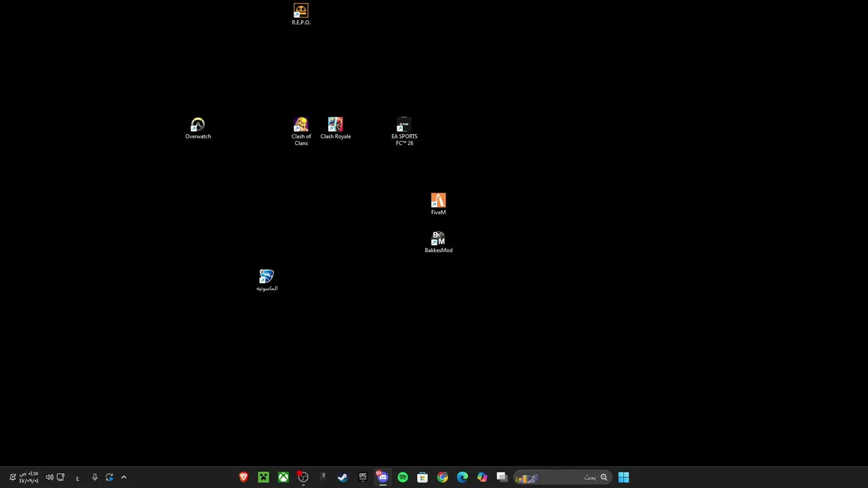Open Spotify from the taskbar
This screenshot has width=868, height=488.
(x=403, y=477)
